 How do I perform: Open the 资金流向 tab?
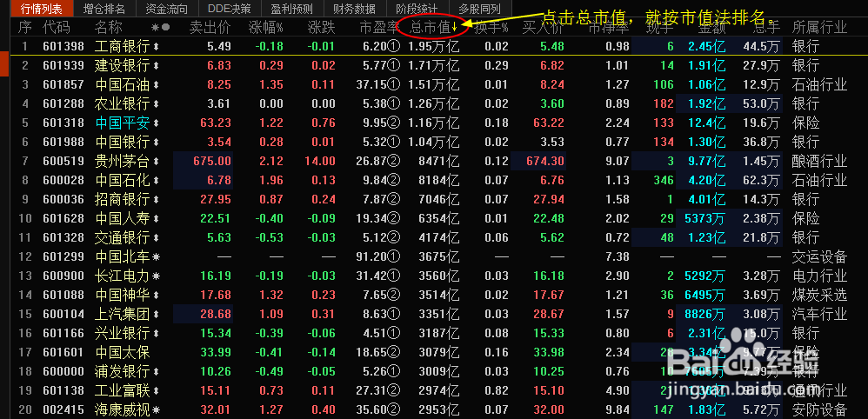point(167,9)
